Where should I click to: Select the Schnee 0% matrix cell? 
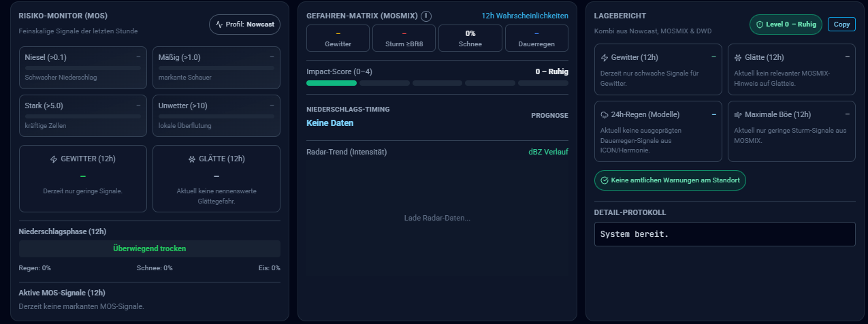pyautogui.click(x=470, y=38)
